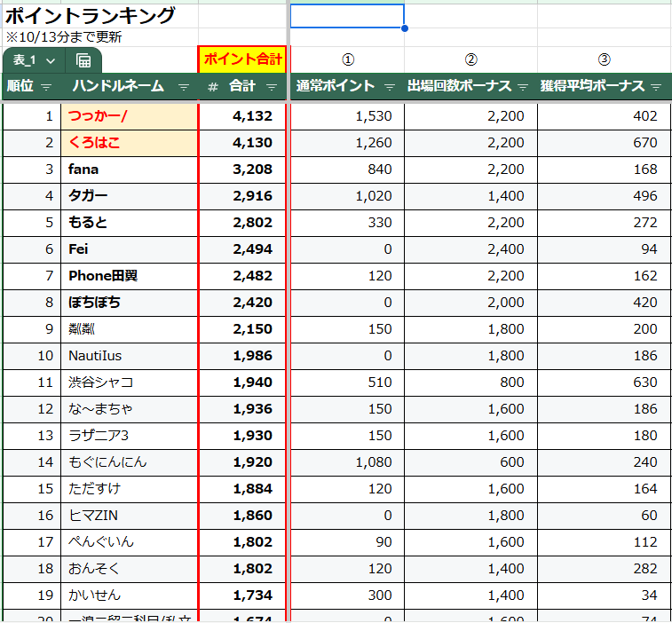Click the # number type icon in 合計 header
The width and height of the screenshot is (672, 623).
[x=212, y=87]
